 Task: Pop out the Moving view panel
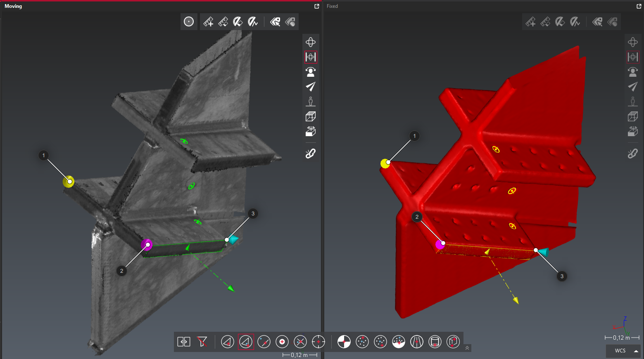pyautogui.click(x=317, y=6)
